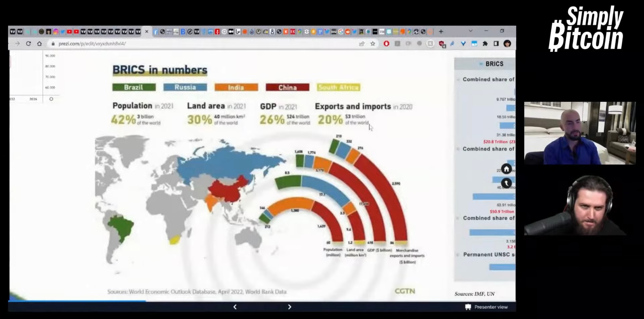
Task: Click the 30% land area figure
Action: point(200,120)
